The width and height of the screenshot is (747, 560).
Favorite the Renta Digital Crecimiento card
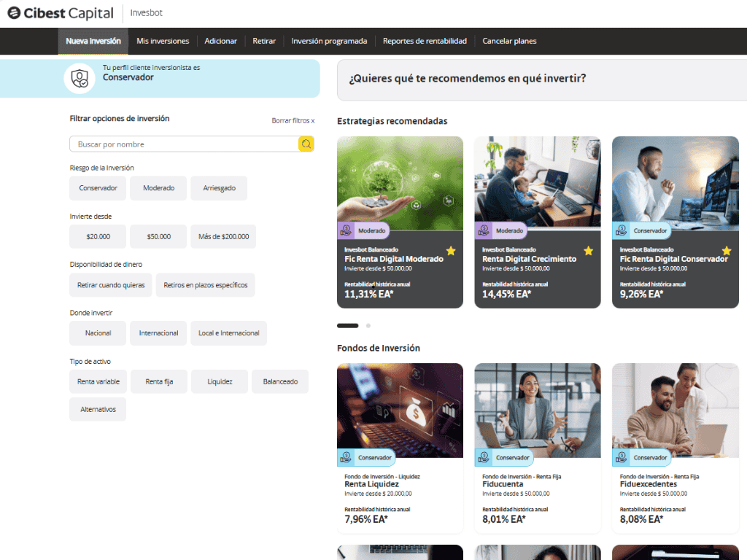[x=588, y=251]
